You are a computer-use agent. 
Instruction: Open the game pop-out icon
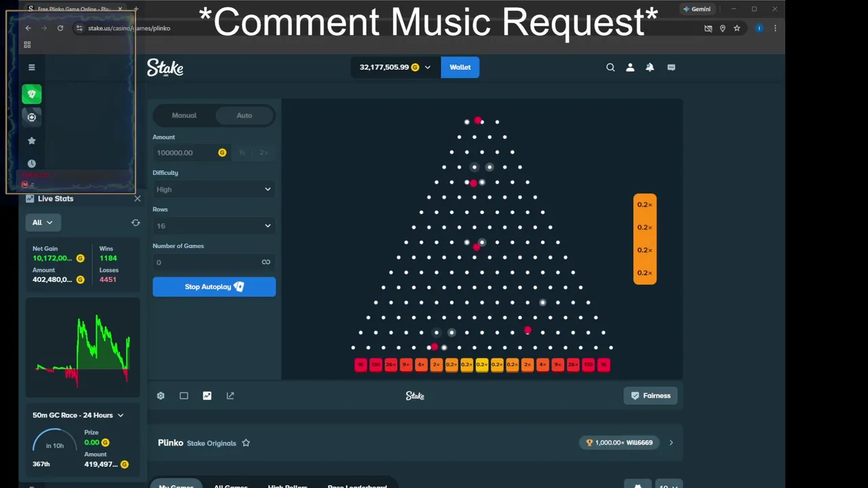pyautogui.click(x=231, y=396)
